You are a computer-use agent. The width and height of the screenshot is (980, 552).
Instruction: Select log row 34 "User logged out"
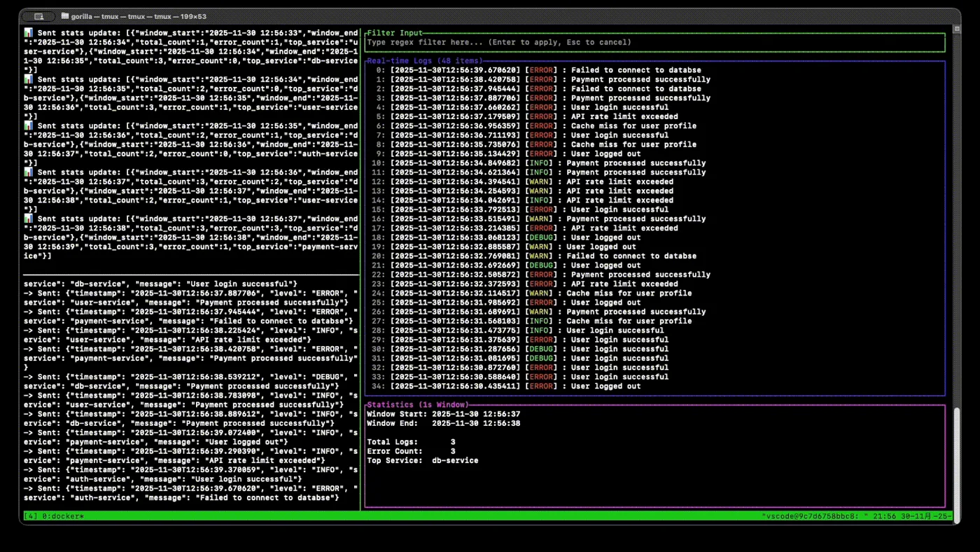[506, 386]
